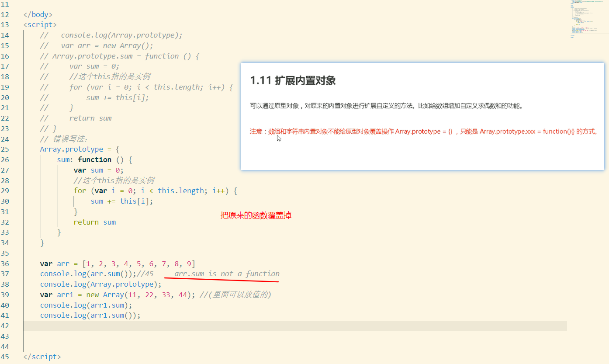Click uncommented console.log(Array.prototype) on line 38

(101, 284)
